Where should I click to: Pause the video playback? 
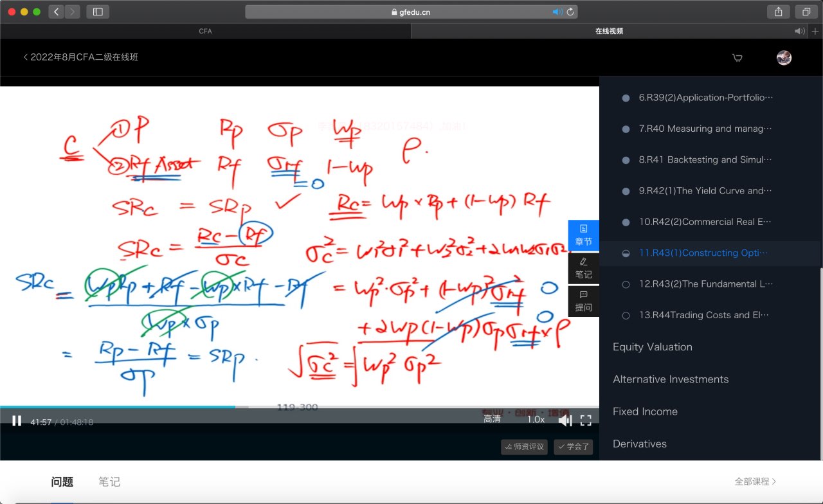17,421
